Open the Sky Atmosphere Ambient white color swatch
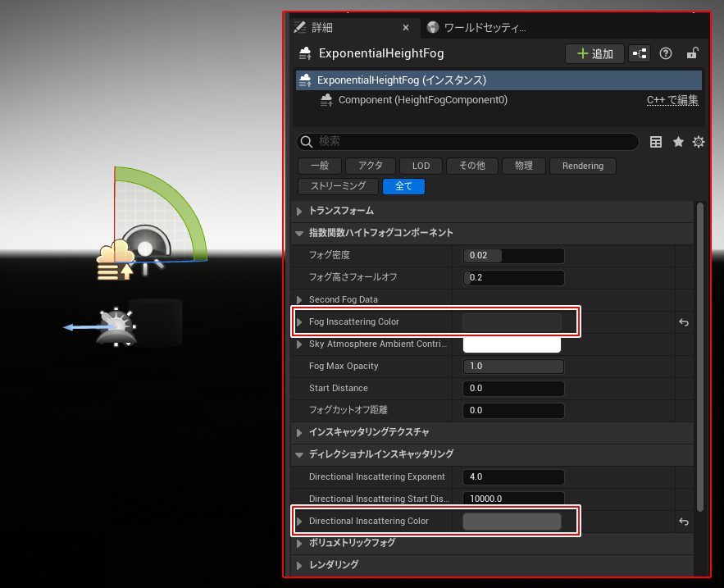Screen dimensions: 724x588 (512, 344)
